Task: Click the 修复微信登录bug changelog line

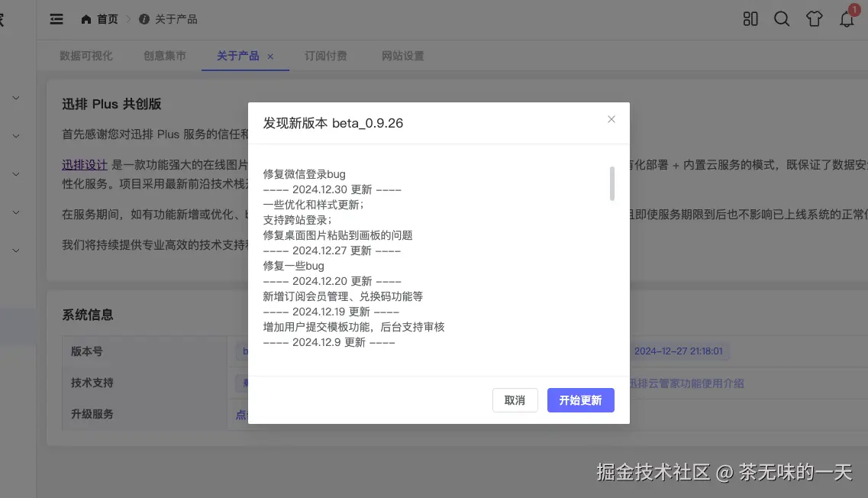Action: tap(305, 174)
